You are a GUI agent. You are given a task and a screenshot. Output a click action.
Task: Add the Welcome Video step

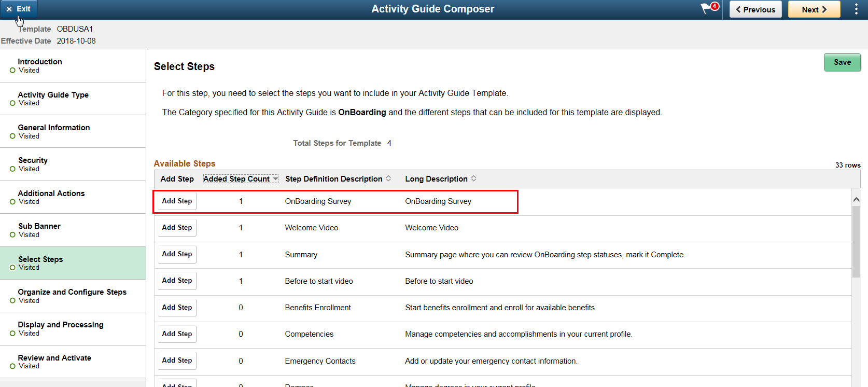(x=177, y=228)
